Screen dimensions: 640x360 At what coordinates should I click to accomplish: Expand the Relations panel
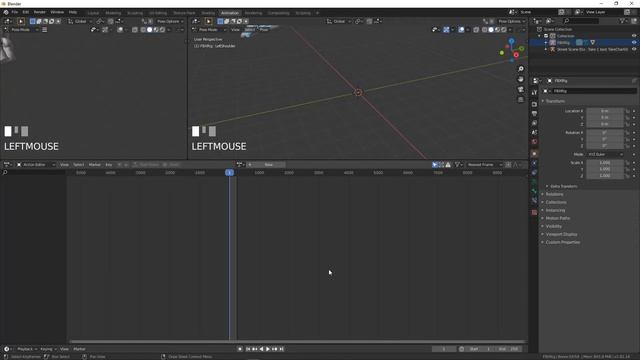(x=553, y=194)
